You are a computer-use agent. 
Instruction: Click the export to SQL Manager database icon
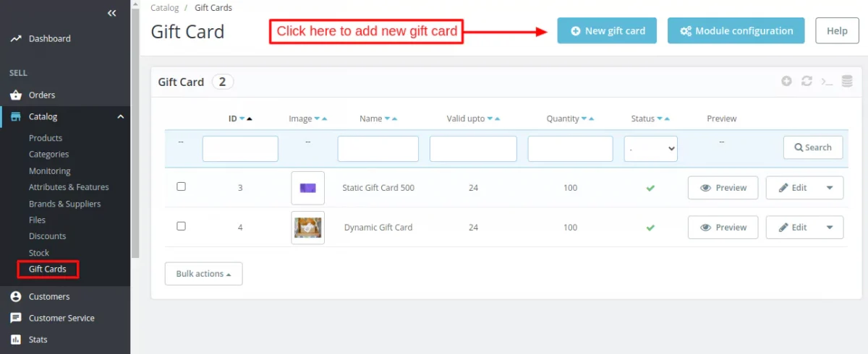[847, 81]
